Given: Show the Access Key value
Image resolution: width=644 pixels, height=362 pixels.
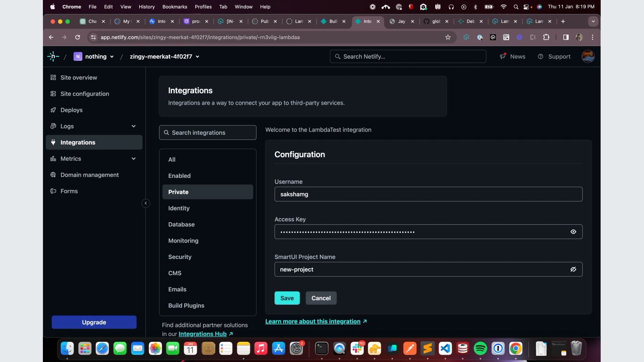Looking at the screenshot, I should [573, 232].
